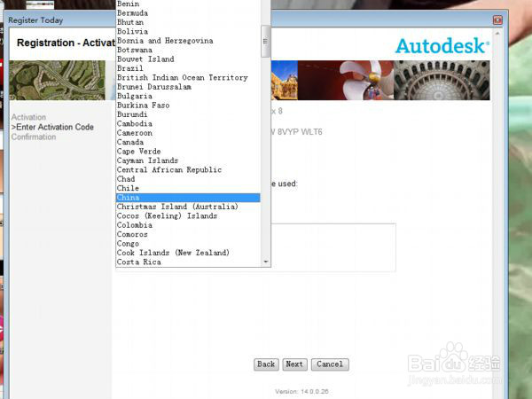Screen dimensions: 532x399
Task: Select Cameroon entry
Action: (x=188, y=133)
